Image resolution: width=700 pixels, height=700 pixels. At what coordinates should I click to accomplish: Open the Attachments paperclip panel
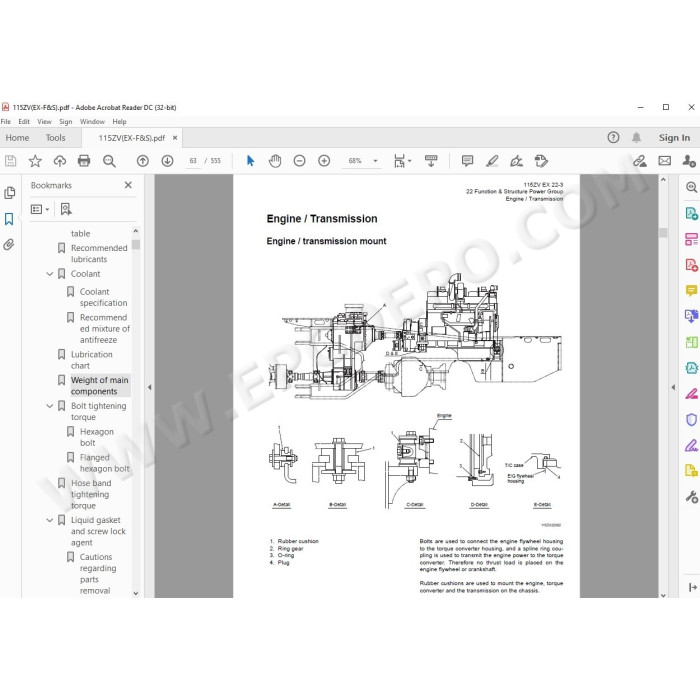point(9,245)
